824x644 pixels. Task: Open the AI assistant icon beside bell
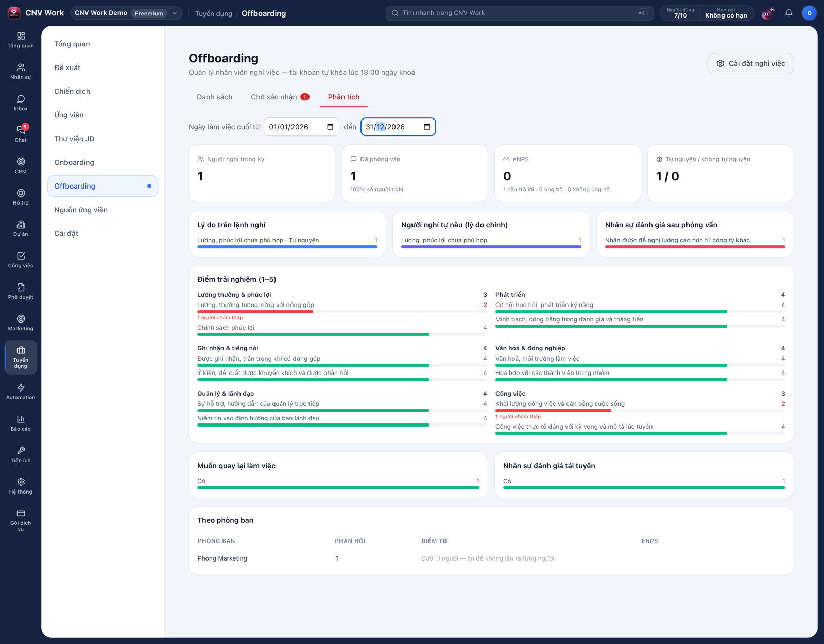point(767,13)
